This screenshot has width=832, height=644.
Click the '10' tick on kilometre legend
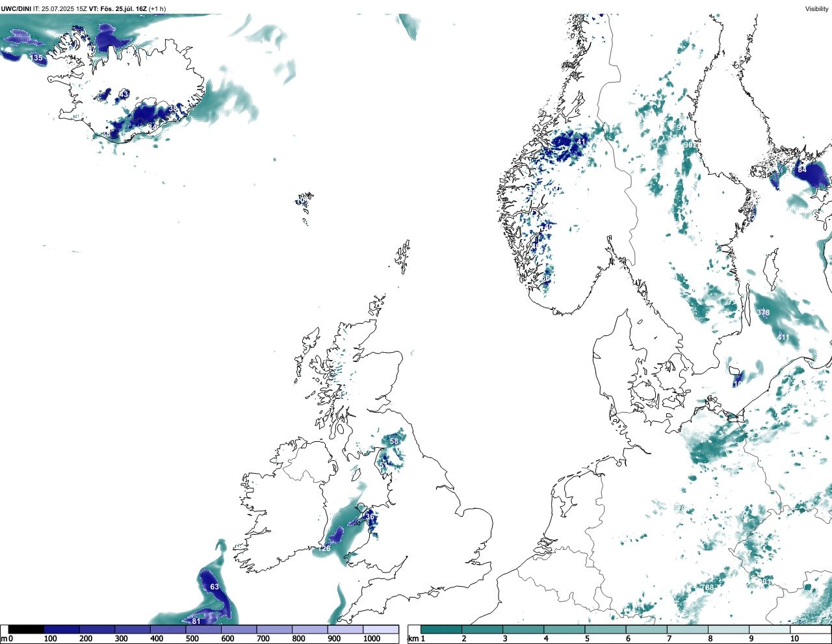point(794,639)
